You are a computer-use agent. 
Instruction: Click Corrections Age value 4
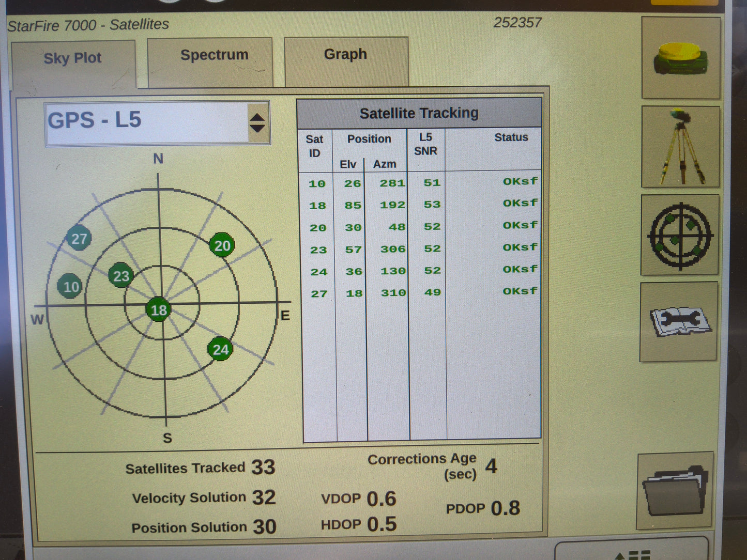click(x=491, y=466)
